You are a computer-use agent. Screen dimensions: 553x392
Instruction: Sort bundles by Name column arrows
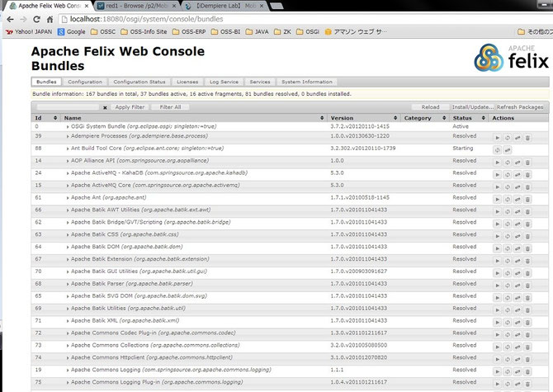coord(322,118)
